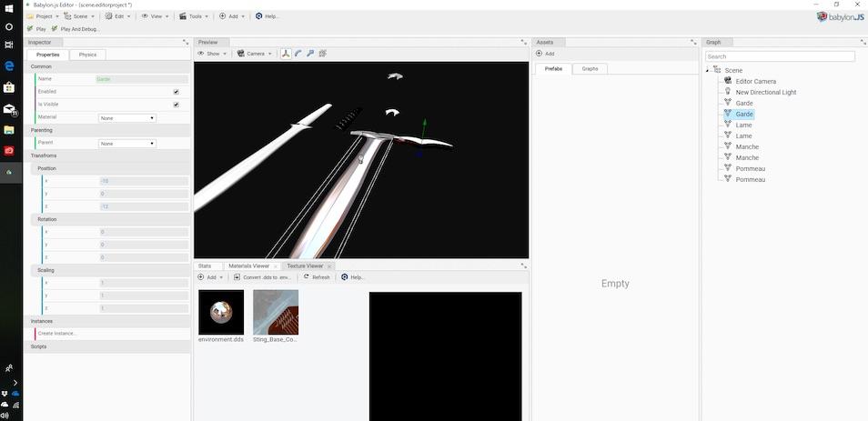Click Play And Debug button
The image size is (868, 421).
coord(76,29)
